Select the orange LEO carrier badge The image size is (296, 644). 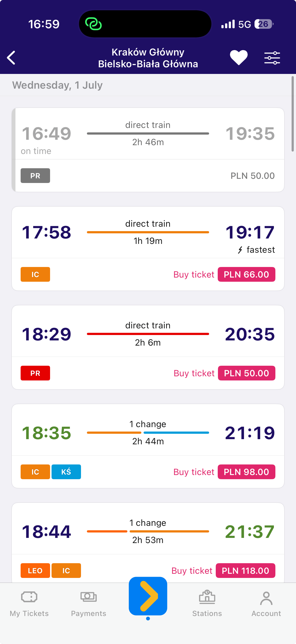[x=35, y=571]
